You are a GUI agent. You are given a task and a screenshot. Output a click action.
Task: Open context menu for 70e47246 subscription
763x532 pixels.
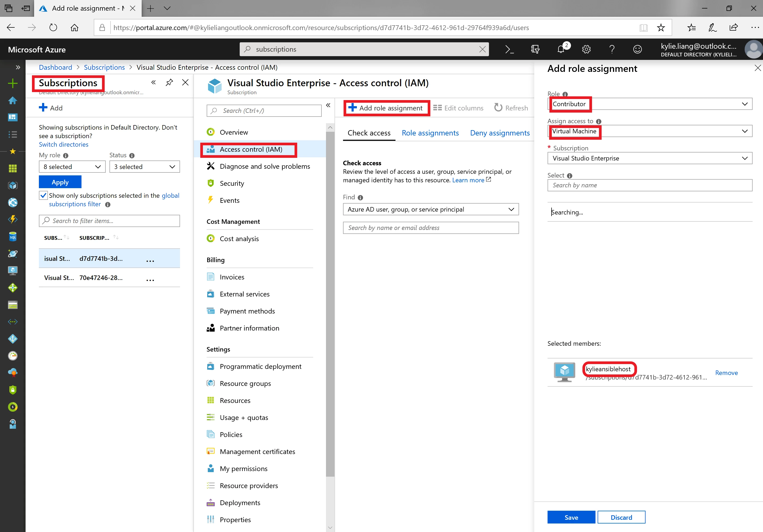[x=150, y=280]
